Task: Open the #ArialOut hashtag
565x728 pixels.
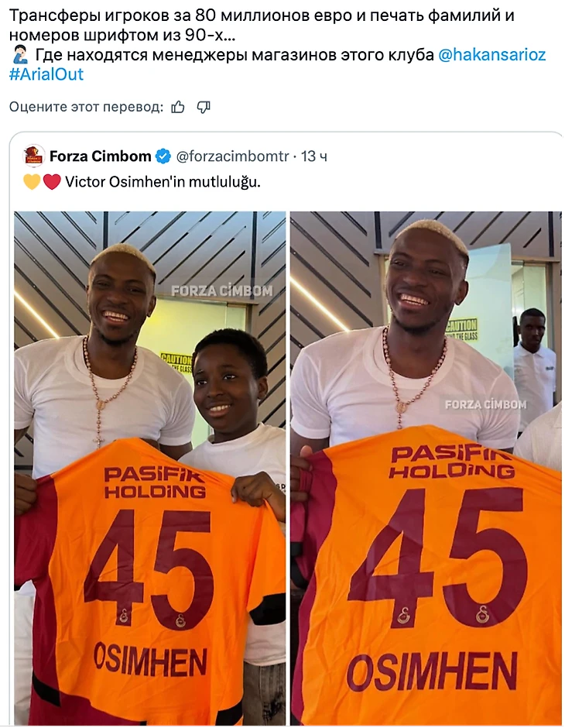Action: pos(46,74)
